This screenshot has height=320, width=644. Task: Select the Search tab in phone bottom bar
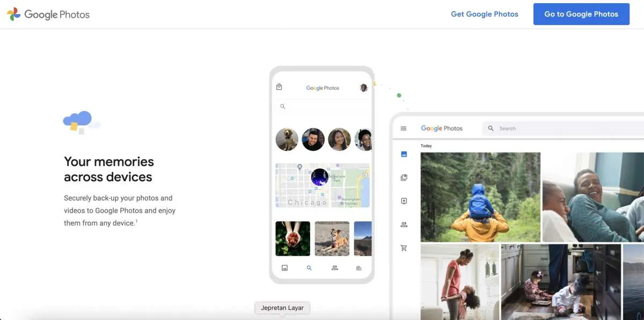click(x=309, y=268)
